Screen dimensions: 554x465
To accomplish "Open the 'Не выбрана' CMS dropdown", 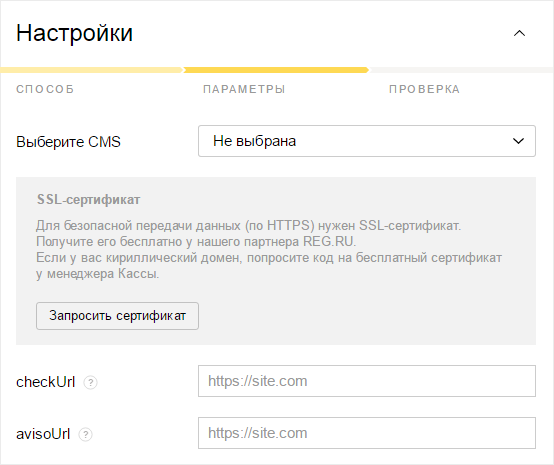I will point(367,141).
